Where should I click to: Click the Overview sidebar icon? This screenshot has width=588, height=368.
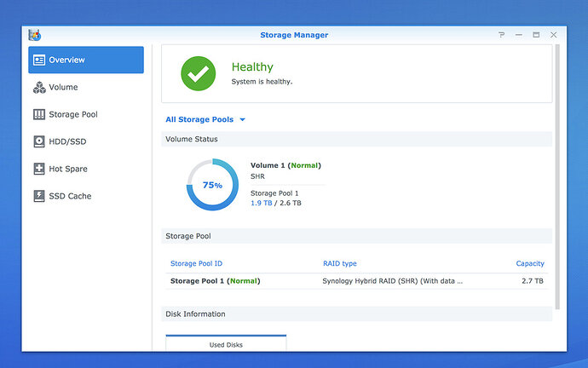pyautogui.click(x=39, y=60)
